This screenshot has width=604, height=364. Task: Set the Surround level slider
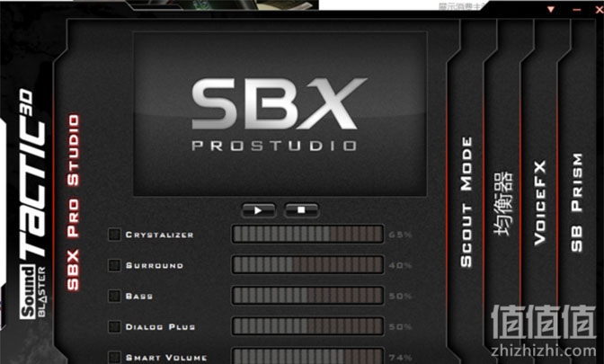307,265
